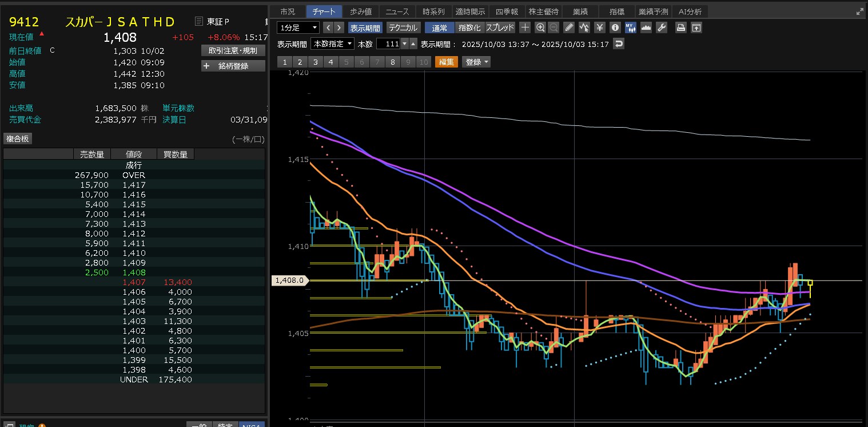Open the 本数指定 display period dropdown
Screen dimensions: 868x427
[332, 44]
